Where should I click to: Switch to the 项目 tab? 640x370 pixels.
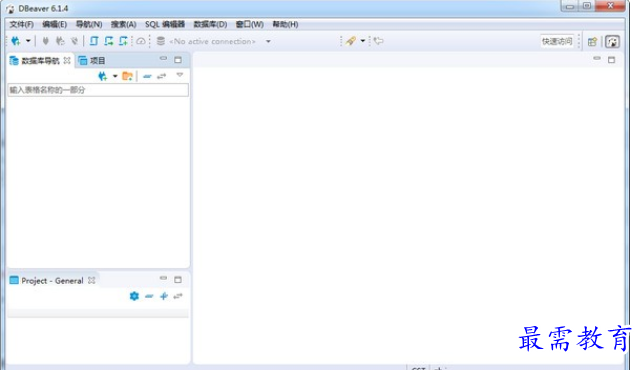[x=92, y=61]
